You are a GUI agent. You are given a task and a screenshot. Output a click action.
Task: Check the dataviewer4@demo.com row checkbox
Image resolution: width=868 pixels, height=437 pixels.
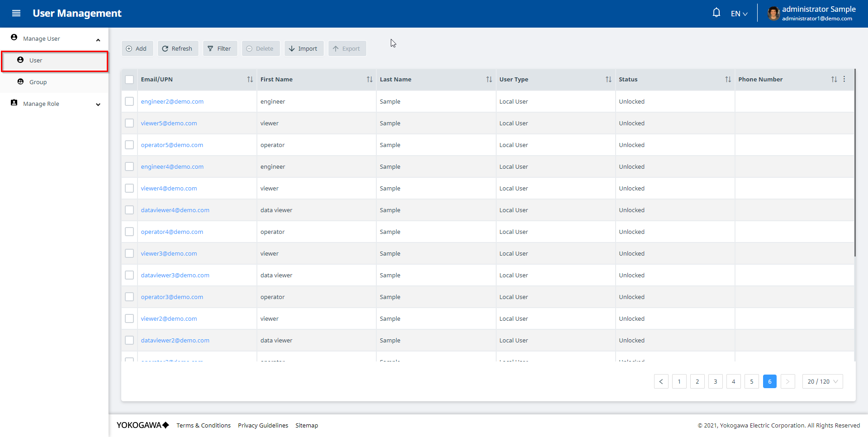(x=129, y=210)
